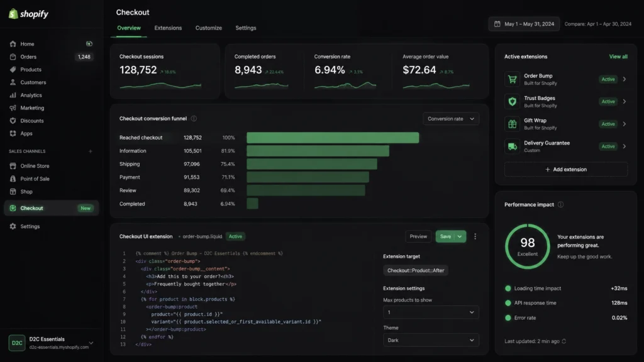Click Completed orders 8,943 value
The height and width of the screenshot is (362, 644).
click(248, 70)
